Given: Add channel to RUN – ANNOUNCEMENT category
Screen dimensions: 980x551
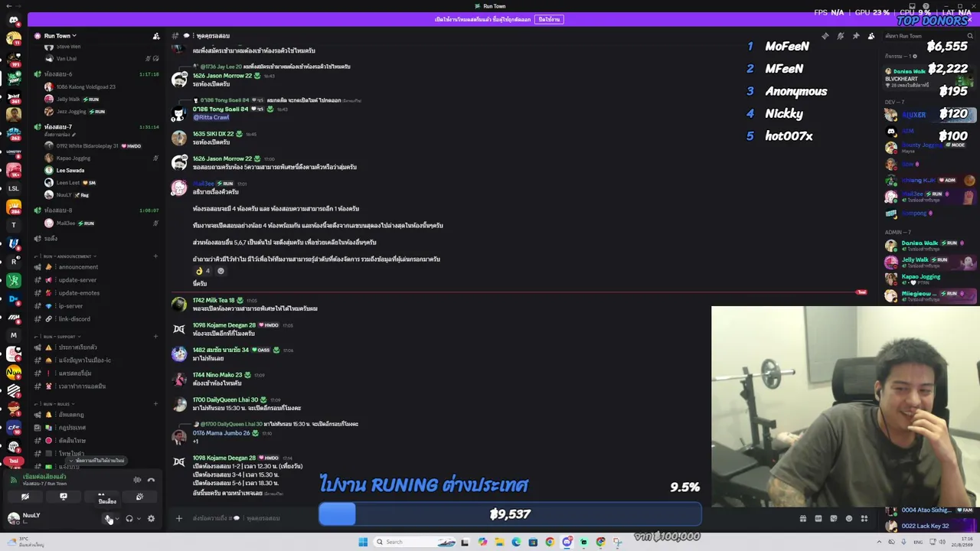Looking at the screenshot, I should pyautogui.click(x=155, y=256).
